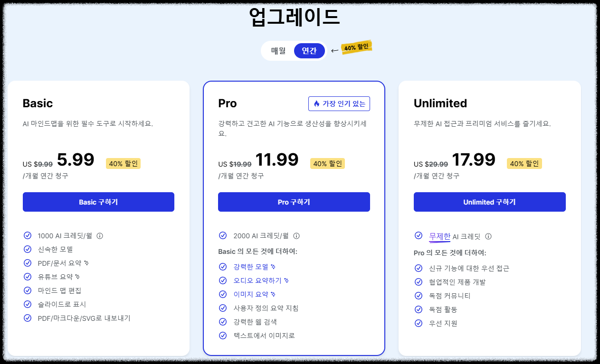Select the 연간 billing option
This screenshot has height=364, width=600.
click(x=309, y=50)
